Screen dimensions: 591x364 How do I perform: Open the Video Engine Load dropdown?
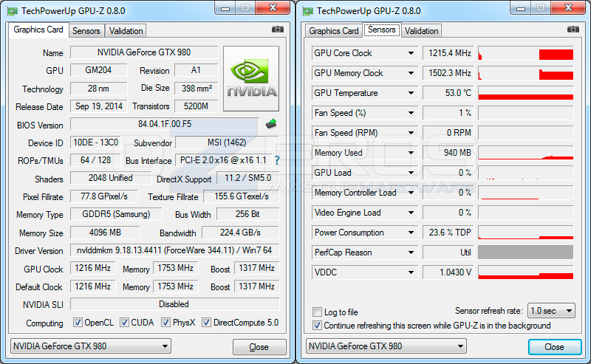coord(411,213)
